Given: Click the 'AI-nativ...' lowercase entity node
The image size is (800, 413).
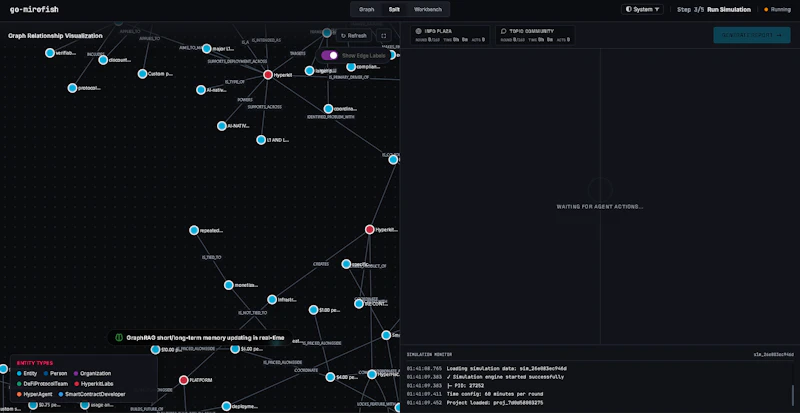Looking at the screenshot, I should pyautogui.click(x=201, y=90).
